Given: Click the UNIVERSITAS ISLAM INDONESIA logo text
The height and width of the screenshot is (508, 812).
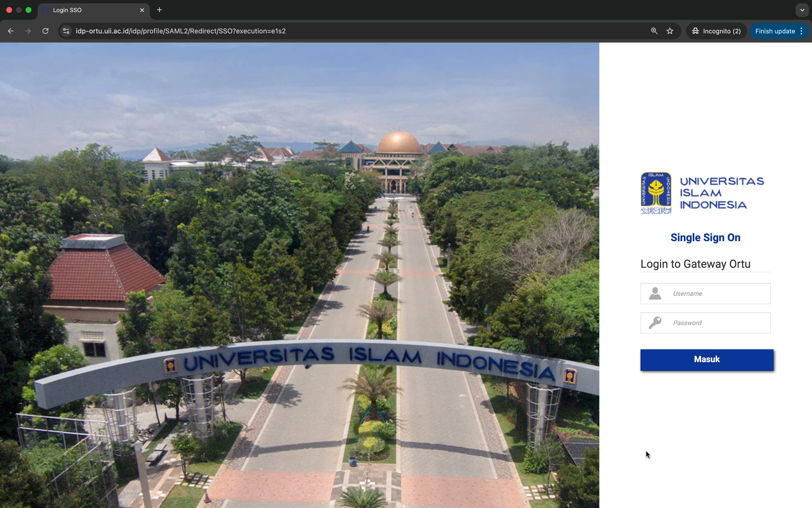Looking at the screenshot, I should (722, 193).
